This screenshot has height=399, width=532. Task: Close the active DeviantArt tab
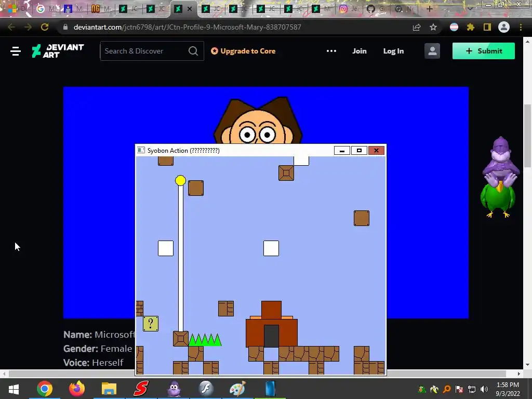tap(190, 9)
